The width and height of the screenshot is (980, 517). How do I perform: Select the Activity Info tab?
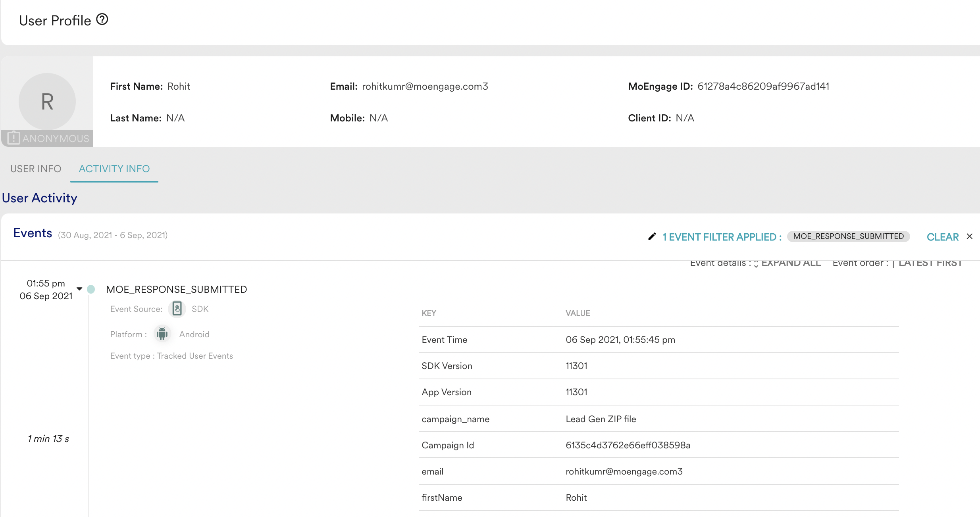(x=114, y=169)
